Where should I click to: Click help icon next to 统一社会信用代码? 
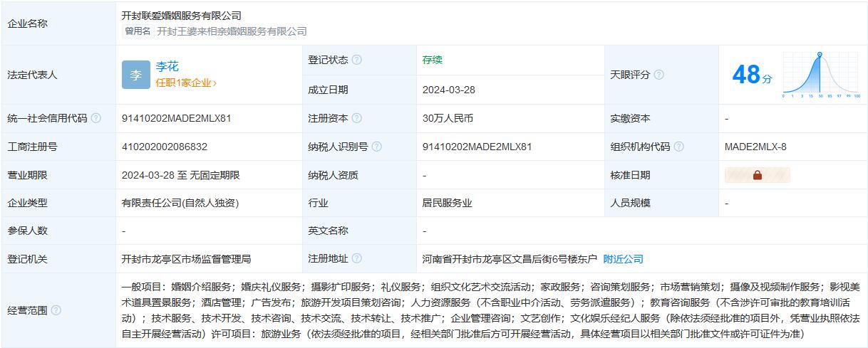[x=96, y=118]
